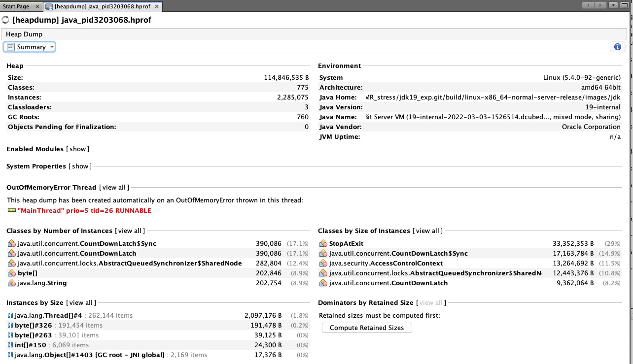Click the MainThread thread status icon

click(x=12, y=210)
